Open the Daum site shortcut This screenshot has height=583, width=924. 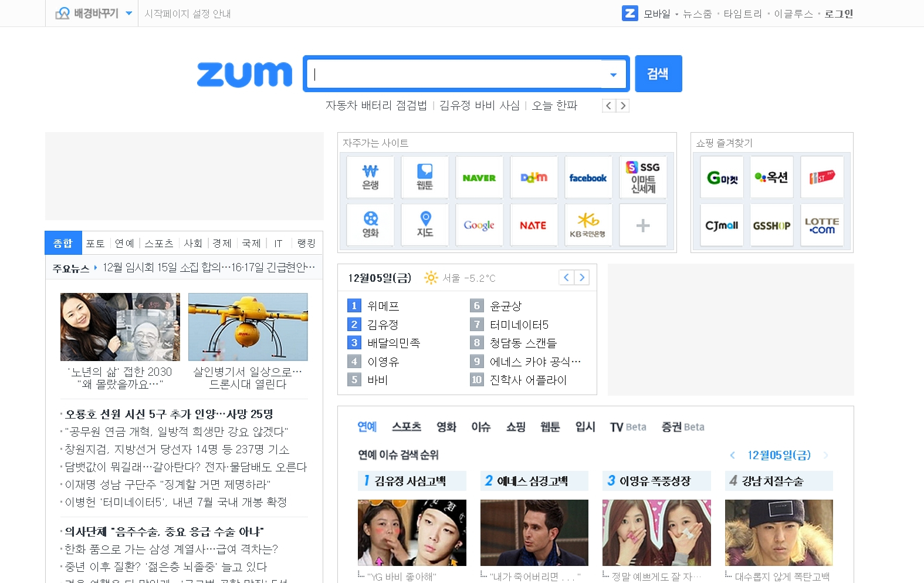[x=534, y=177]
